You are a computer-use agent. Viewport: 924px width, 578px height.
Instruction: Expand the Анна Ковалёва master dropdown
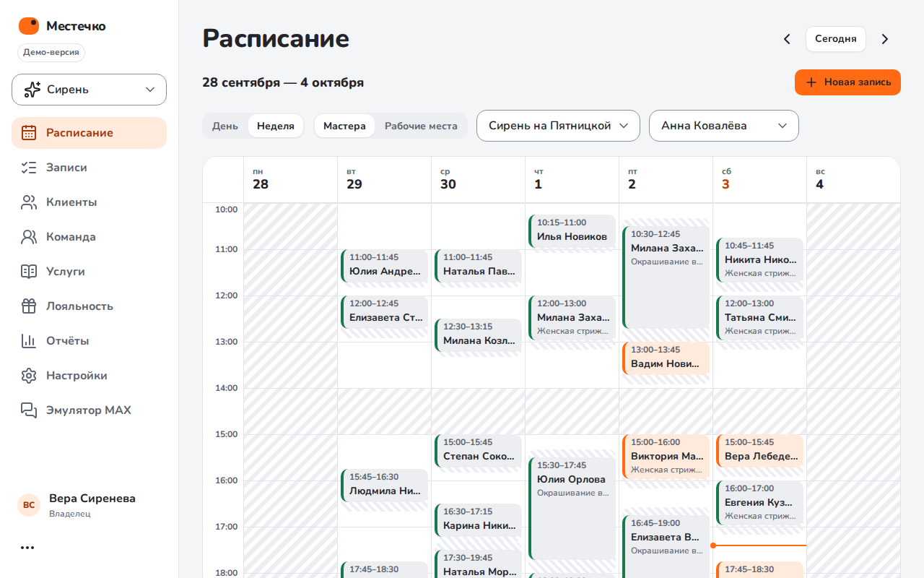(x=724, y=126)
